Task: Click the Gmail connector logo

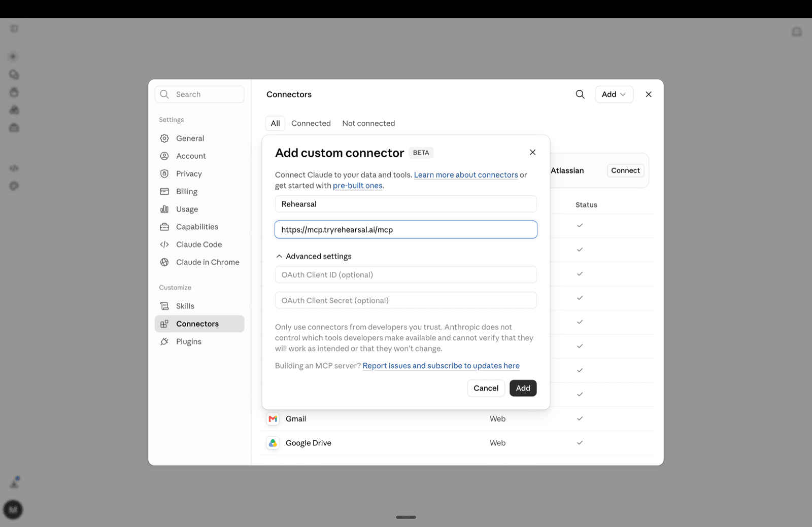Action: 273,419
